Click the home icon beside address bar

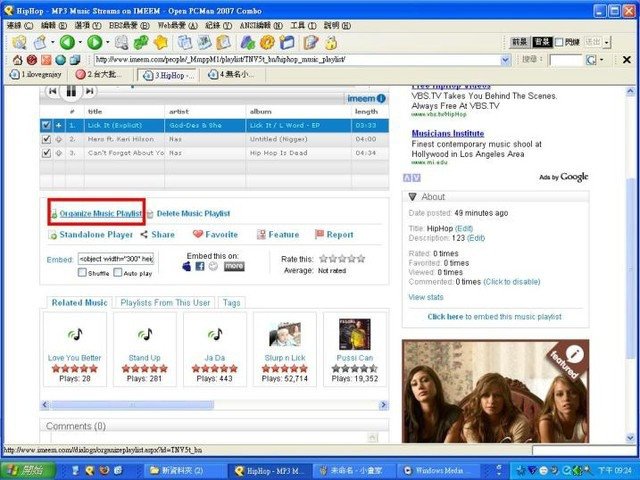pyautogui.click(x=18, y=60)
